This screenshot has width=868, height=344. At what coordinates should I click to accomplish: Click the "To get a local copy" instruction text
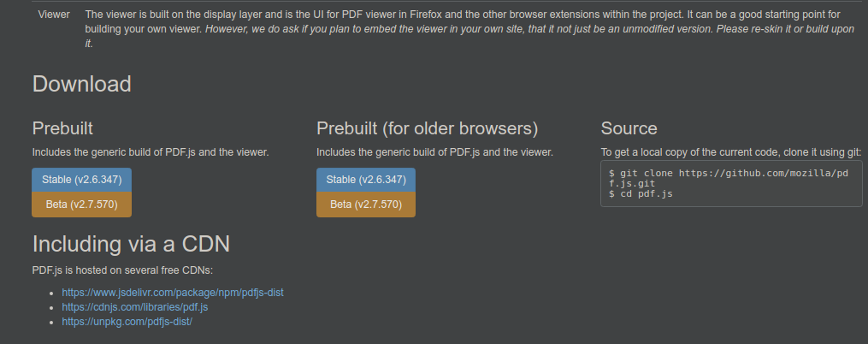tap(730, 152)
